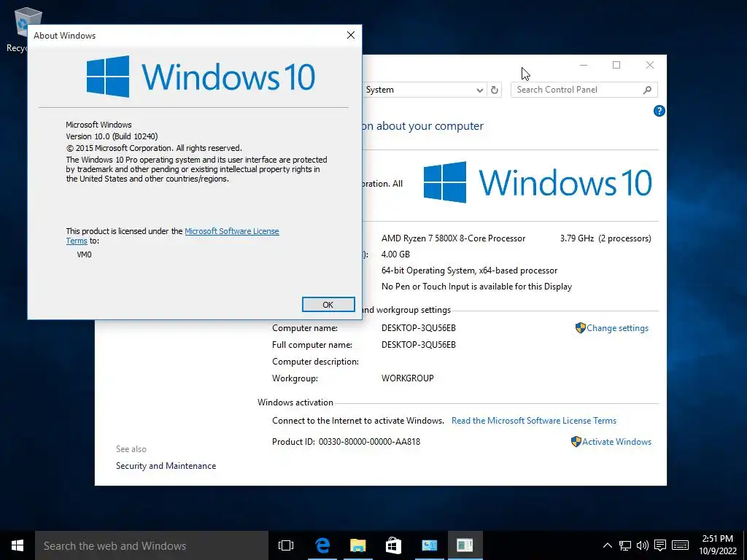Launch Microsoft Edge from the taskbar

click(322, 545)
